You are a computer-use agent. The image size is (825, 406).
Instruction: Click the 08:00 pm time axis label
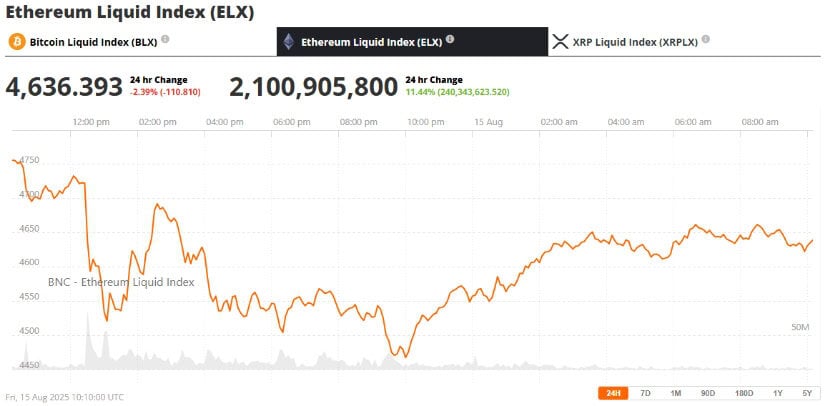358,122
